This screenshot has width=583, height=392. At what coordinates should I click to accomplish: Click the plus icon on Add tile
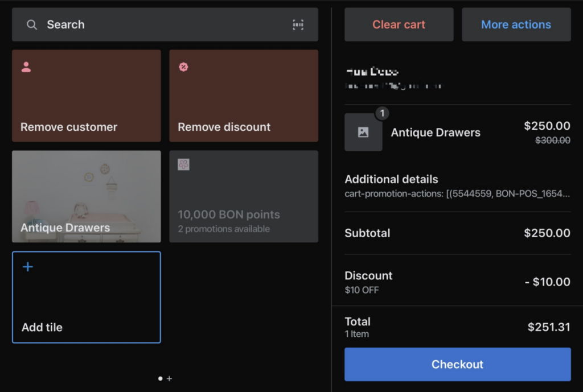click(x=27, y=267)
